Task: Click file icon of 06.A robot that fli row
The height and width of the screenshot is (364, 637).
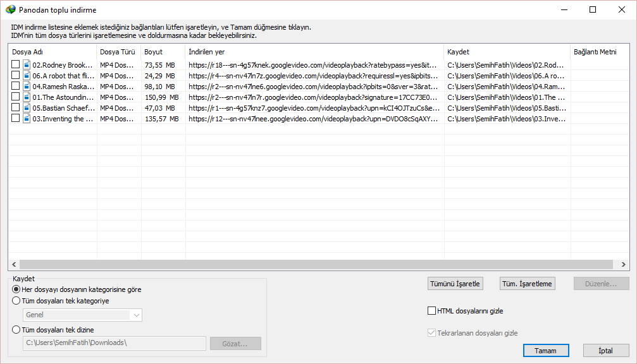Action: [27, 76]
